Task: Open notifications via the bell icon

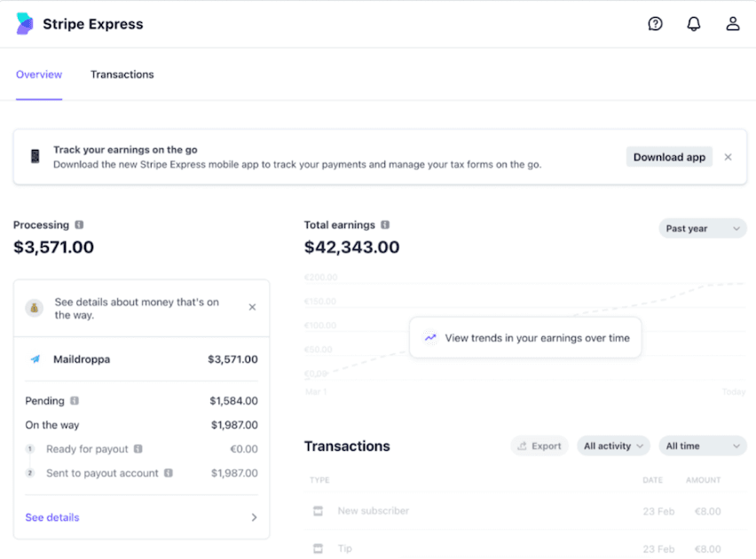Action: tap(694, 23)
